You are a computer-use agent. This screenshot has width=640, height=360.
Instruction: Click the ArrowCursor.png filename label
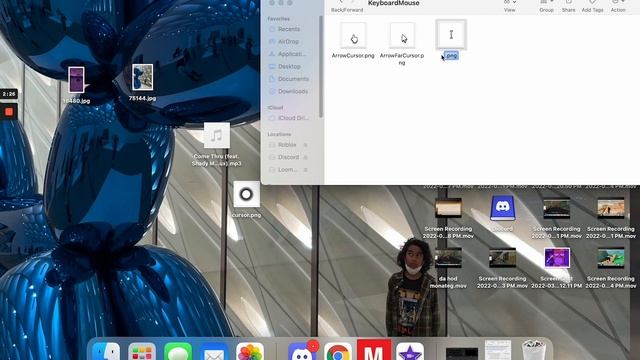point(353,56)
